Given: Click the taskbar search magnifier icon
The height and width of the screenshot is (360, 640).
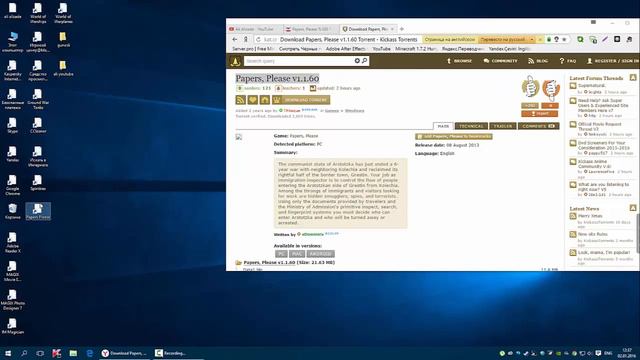Looking at the screenshot, I should coord(24,353).
